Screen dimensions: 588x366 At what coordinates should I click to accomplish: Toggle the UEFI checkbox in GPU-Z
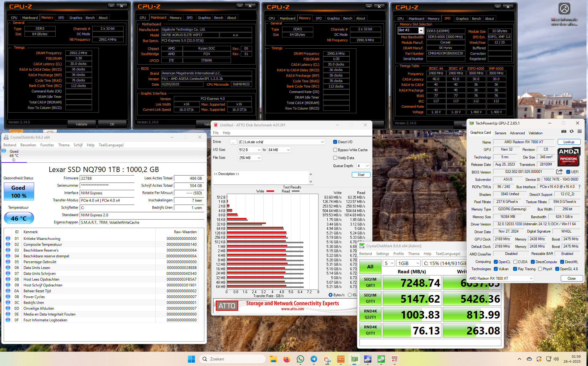point(568,172)
